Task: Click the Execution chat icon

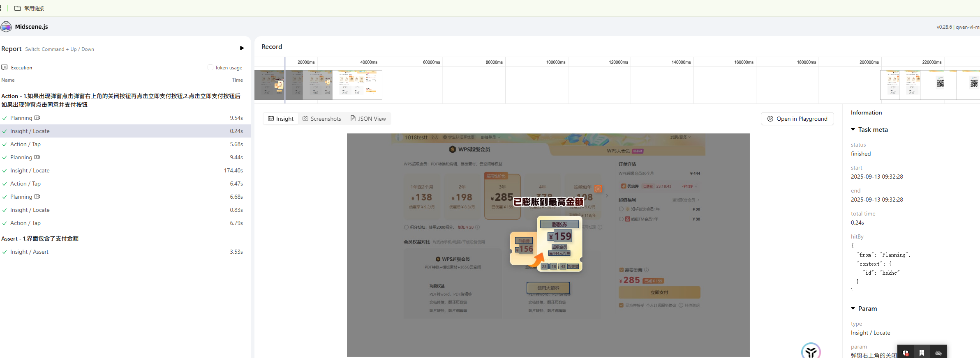Action: [x=5, y=67]
